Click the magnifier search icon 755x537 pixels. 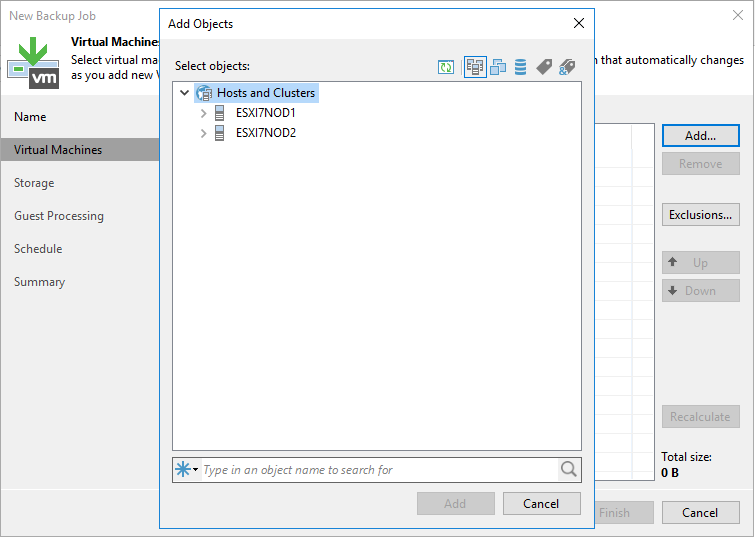tap(569, 469)
